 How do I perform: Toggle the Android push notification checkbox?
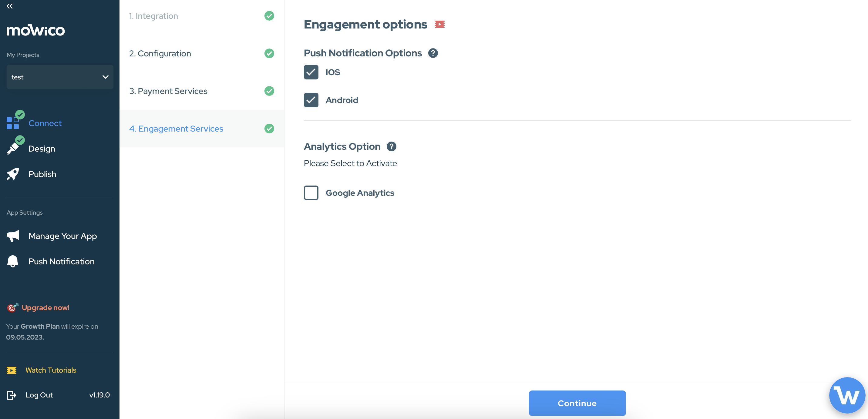click(x=311, y=100)
